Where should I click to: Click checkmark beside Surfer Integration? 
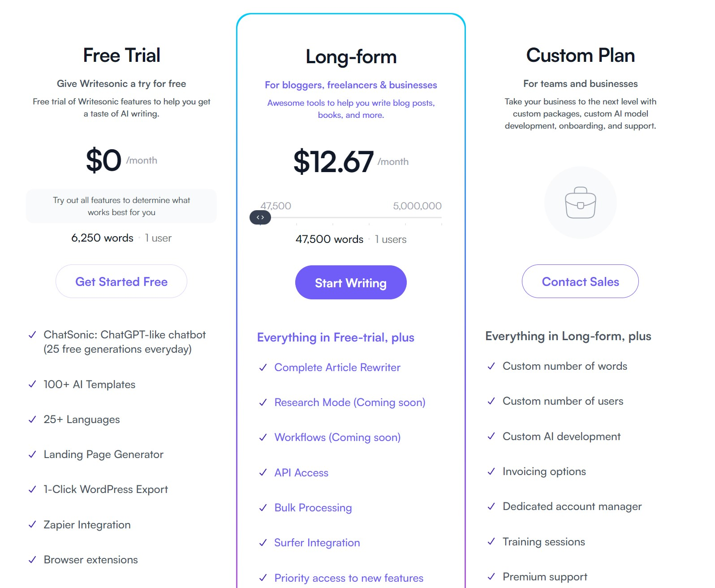pyautogui.click(x=263, y=543)
